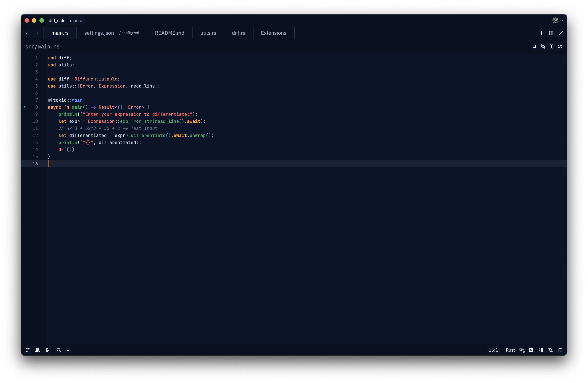The height and width of the screenshot is (383, 588).
Task: Click 'tokio::main' attribute text
Action: point(68,100)
